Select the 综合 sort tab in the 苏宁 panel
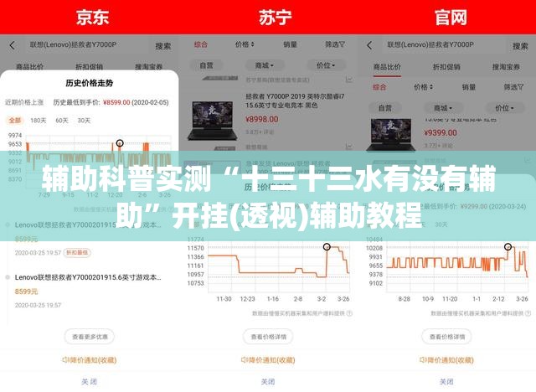 coord(201,44)
